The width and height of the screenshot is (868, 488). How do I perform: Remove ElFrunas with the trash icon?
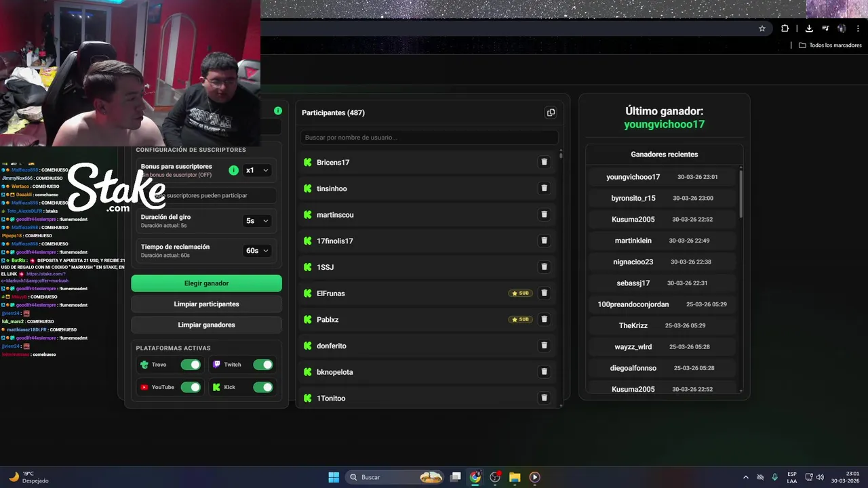coord(544,293)
